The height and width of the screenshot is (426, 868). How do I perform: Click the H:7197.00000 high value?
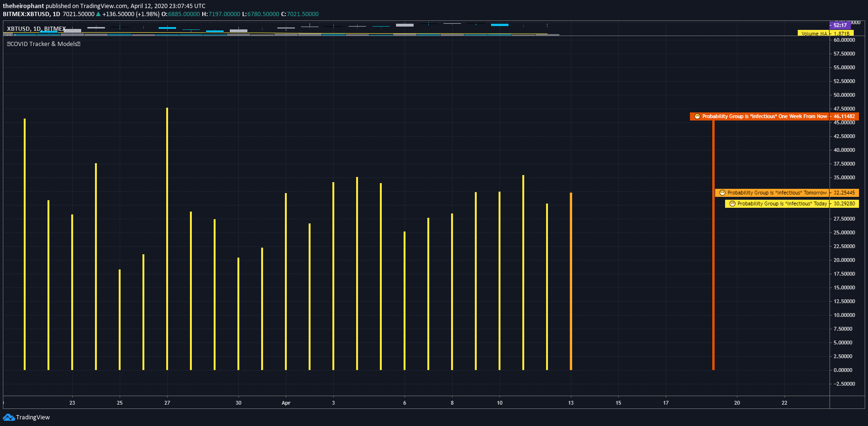(x=221, y=14)
